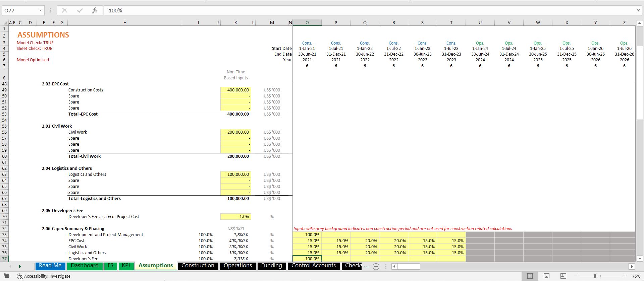Switch to the FS sheet tab

[x=110, y=266]
